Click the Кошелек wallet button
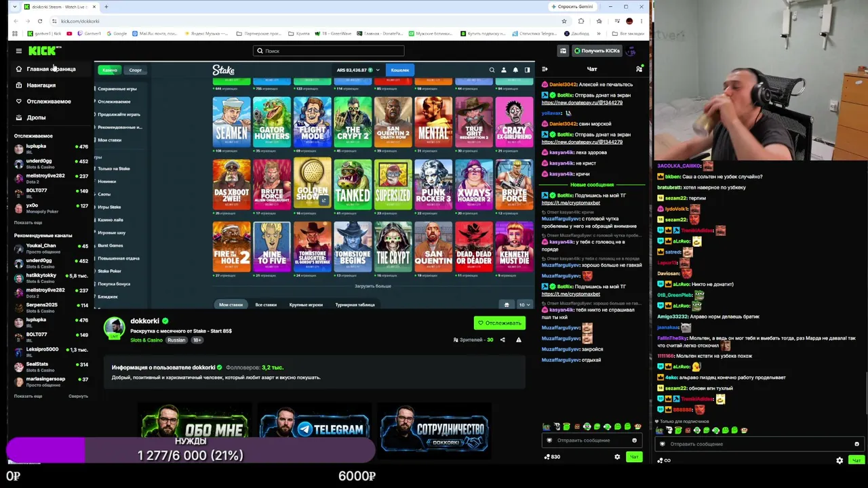This screenshot has height=488, width=868. (399, 70)
